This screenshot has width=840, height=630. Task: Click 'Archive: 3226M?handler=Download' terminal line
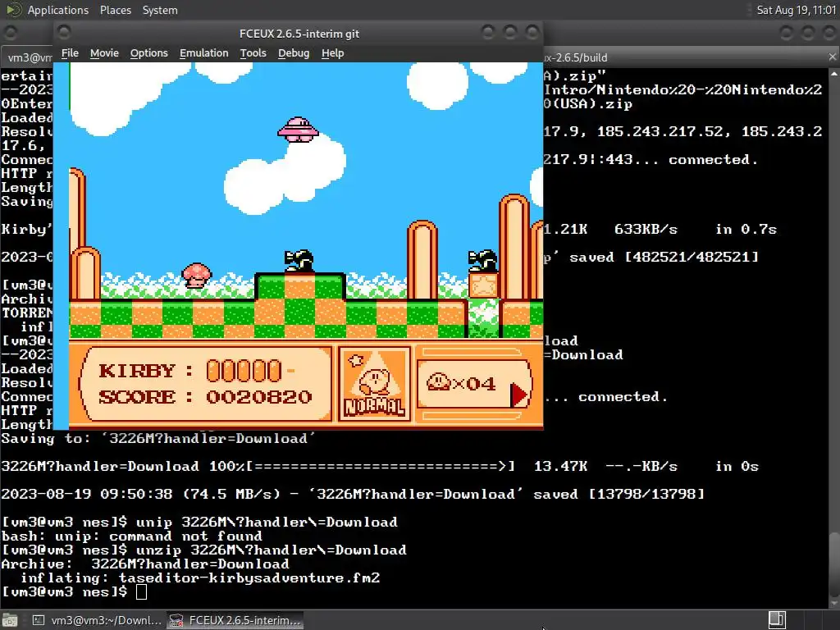pyautogui.click(x=145, y=564)
